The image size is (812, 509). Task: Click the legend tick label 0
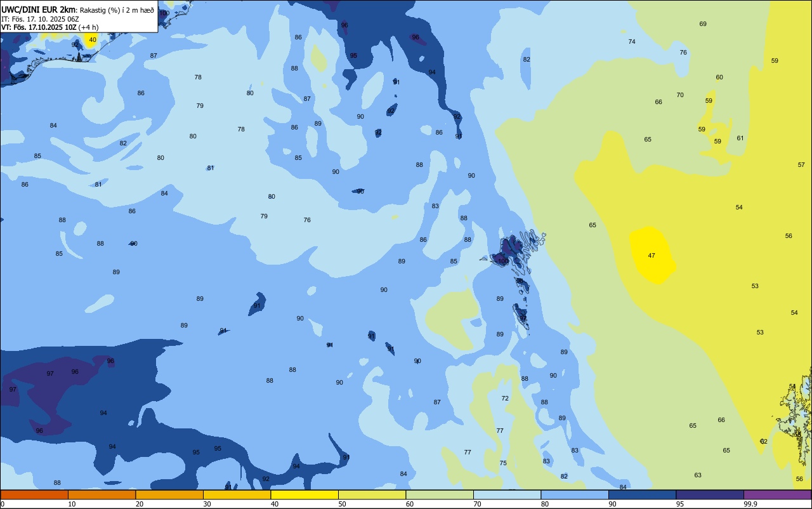pos(3,504)
